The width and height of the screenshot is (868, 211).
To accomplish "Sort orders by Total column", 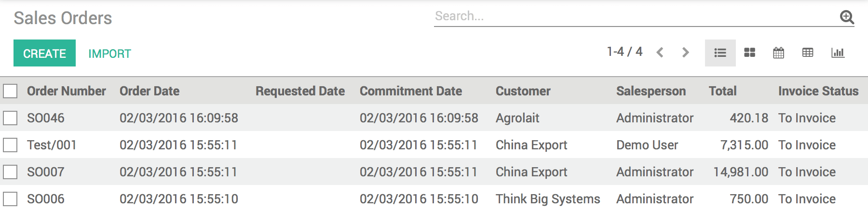I will 722,91.
